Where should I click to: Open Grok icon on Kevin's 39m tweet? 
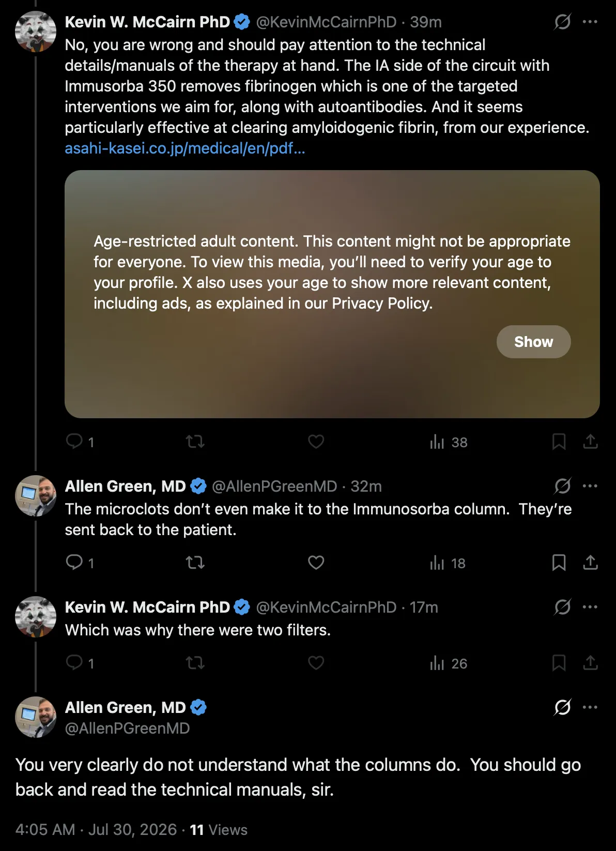click(562, 22)
